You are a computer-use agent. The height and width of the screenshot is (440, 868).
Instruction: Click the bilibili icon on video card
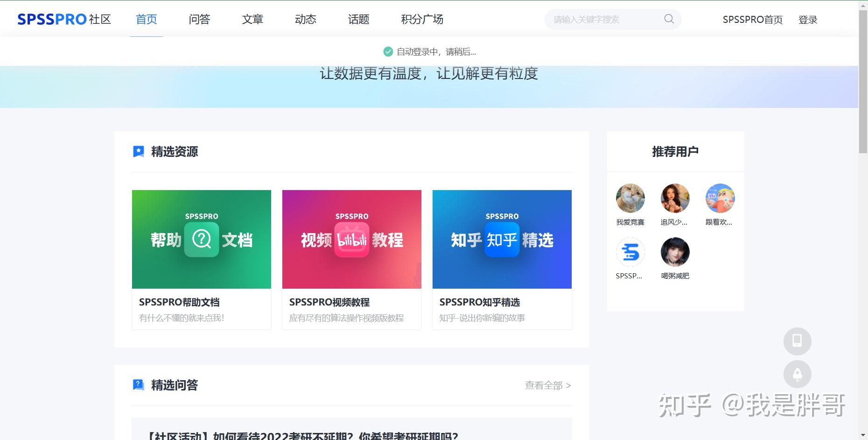352,240
